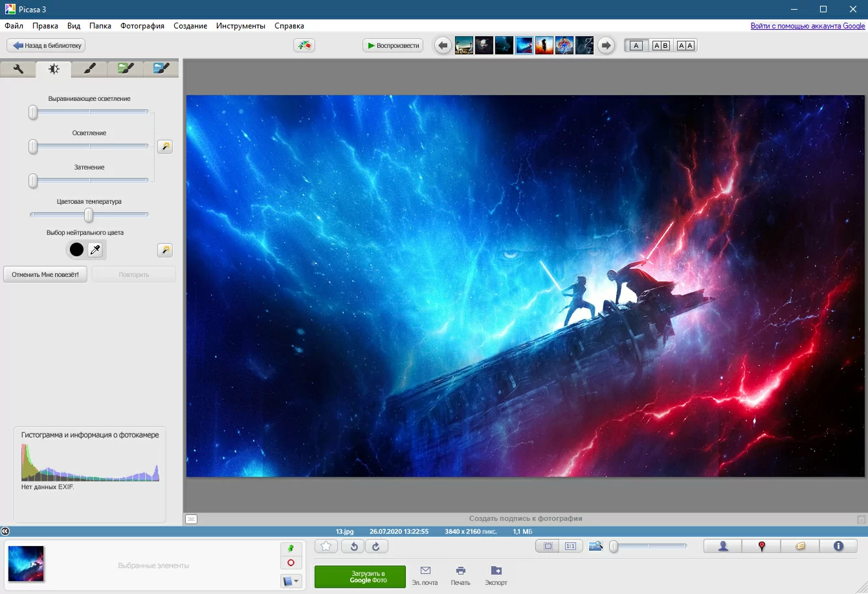The image size is (868, 594).
Task: Switch to single-image view A
Action: [x=636, y=45]
